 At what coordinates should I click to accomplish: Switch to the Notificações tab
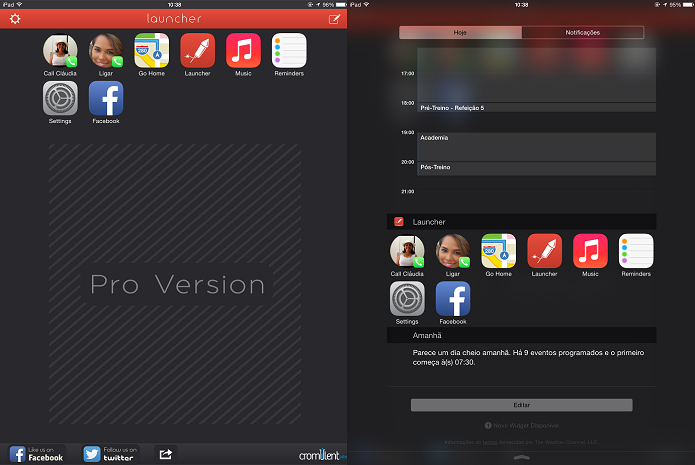coord(582,32)
